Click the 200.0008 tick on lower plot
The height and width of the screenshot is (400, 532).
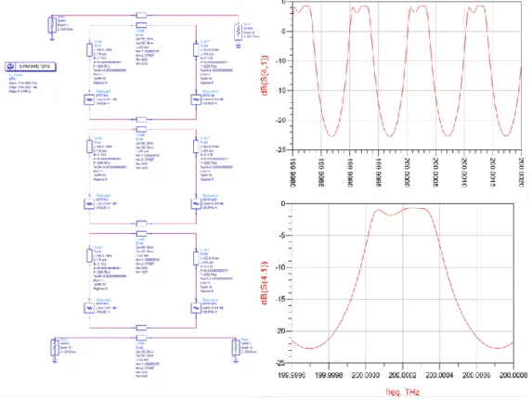coord(513,375)
